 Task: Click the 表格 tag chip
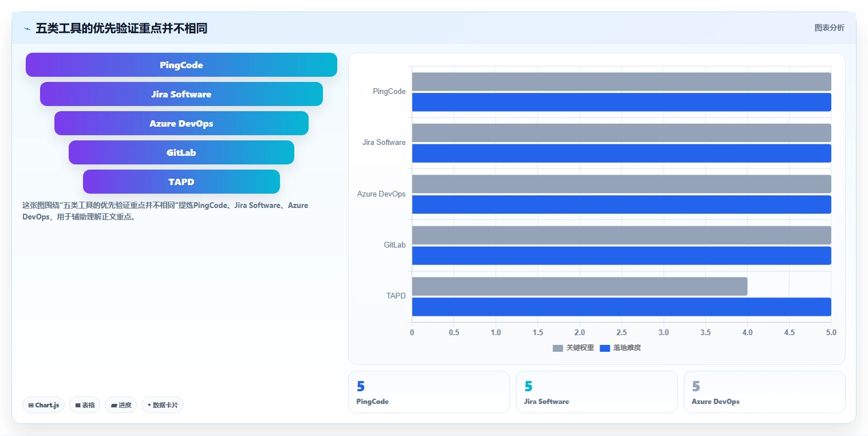85,405
